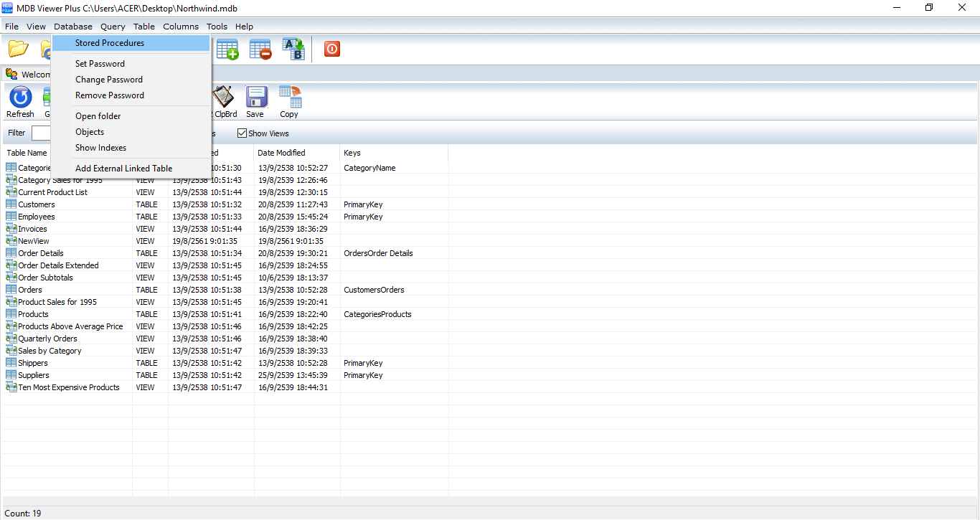Open the Tools menu
The image size is (980, 520).
click(217, 27)
